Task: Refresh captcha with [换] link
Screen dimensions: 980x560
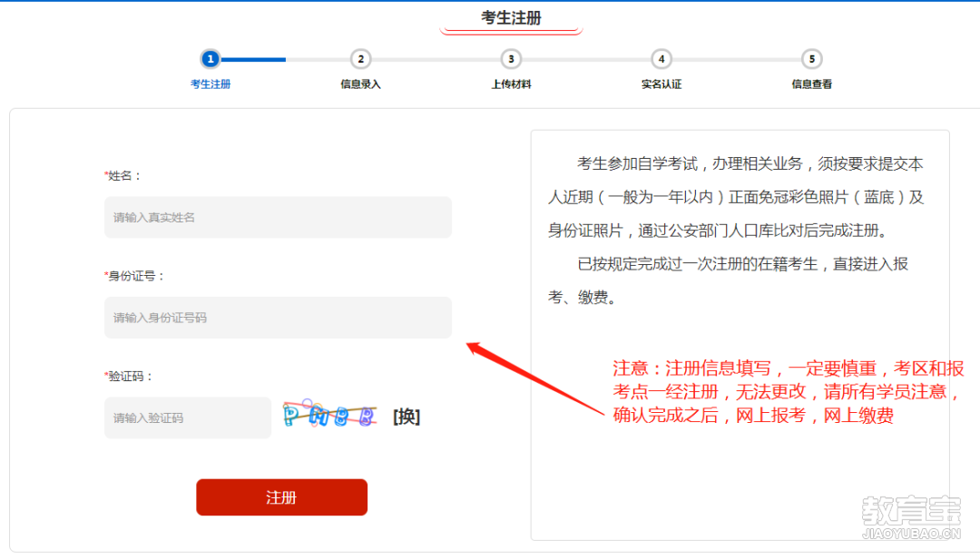Action: 407,417
